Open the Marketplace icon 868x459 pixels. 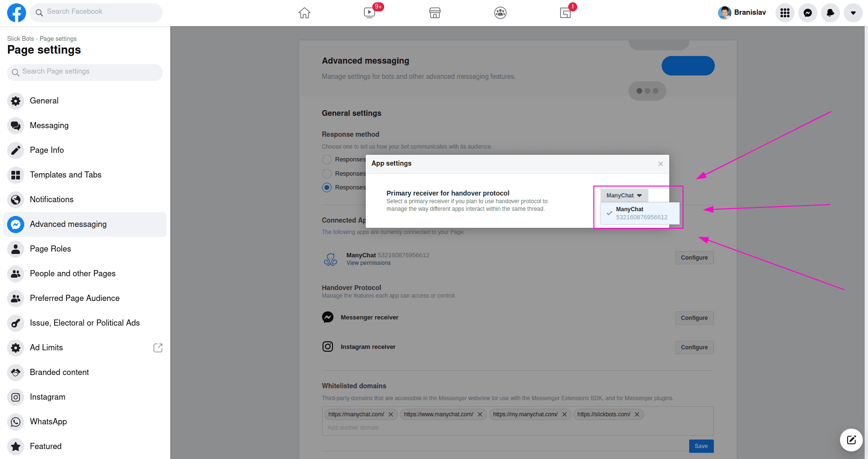pos(435,13)
